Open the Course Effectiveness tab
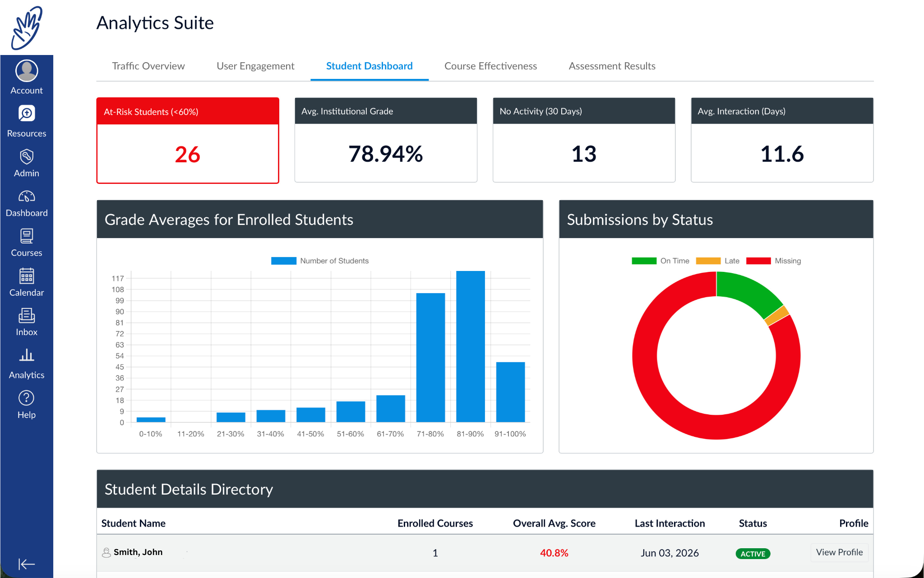 pos(491,66)
